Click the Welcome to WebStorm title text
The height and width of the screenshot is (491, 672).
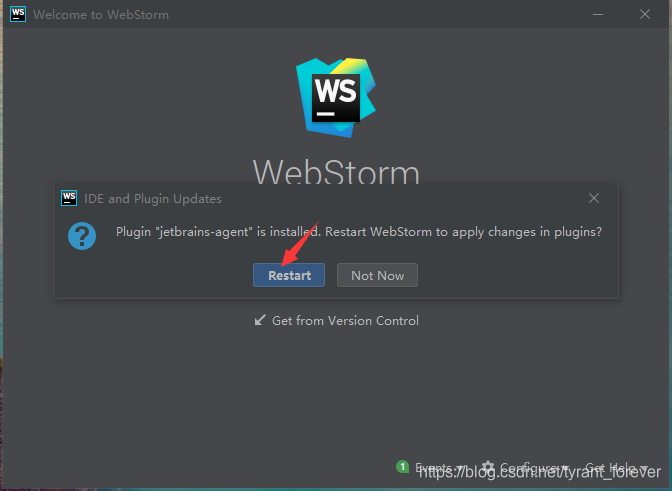pyautogui.click(x=101, y=15)
